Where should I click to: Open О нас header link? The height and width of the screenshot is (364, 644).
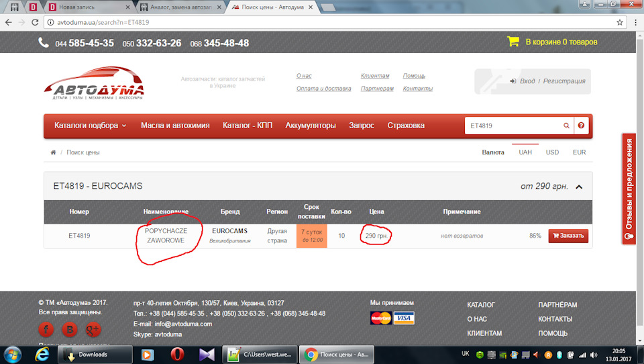coord(304,76)
